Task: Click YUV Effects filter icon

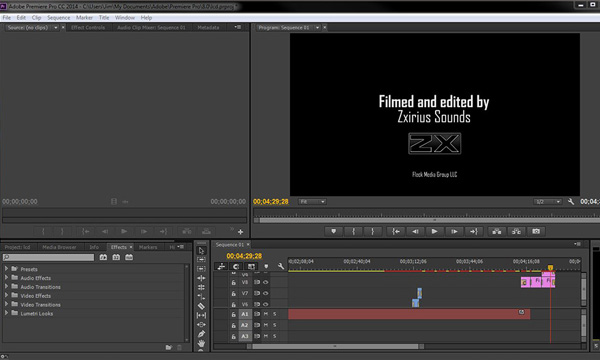Action: pyautogui.click(x=129, y=257)
